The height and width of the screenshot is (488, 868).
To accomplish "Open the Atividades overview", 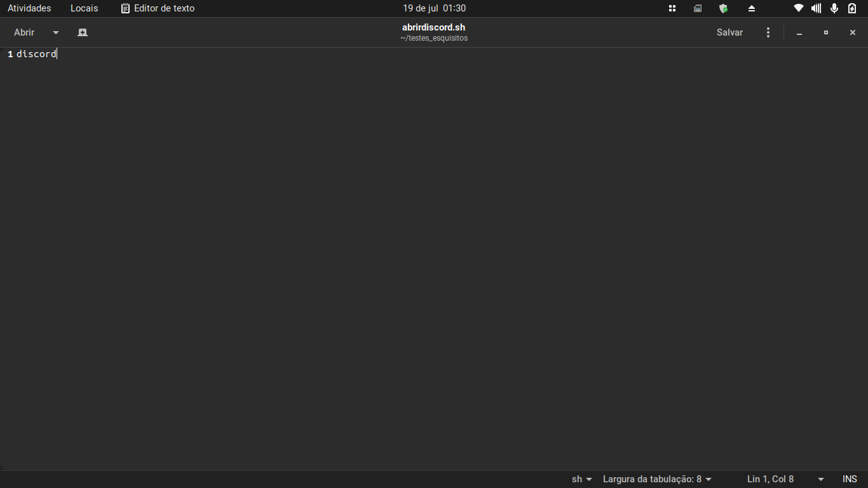I will (29, 8).
